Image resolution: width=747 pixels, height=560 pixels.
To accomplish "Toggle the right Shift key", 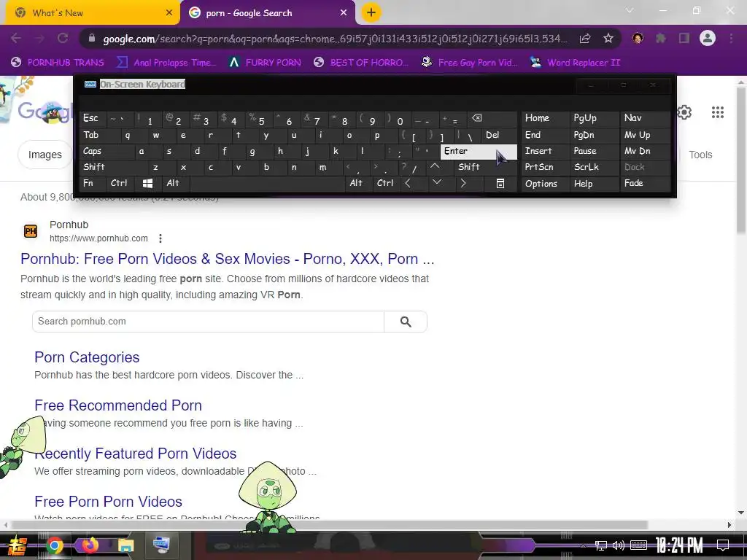I will point(485,167).
